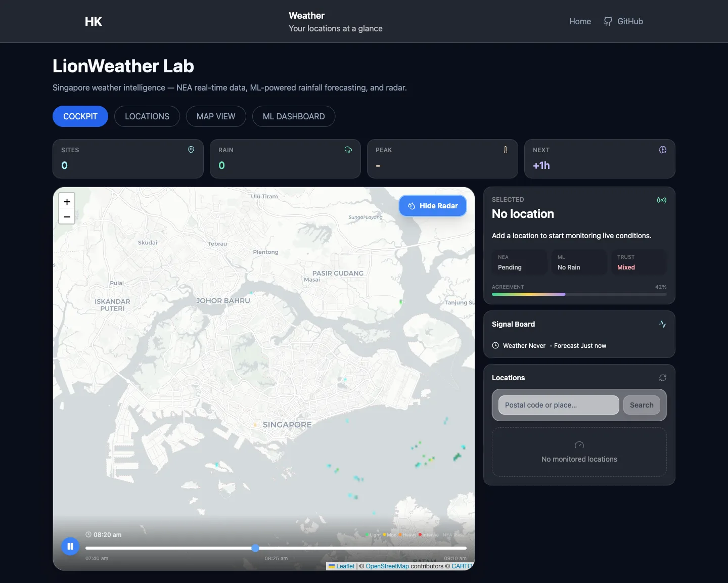Open the OpenStreetMap attribution link
Viewport: 728px width, 583px height.
(387, 566)
